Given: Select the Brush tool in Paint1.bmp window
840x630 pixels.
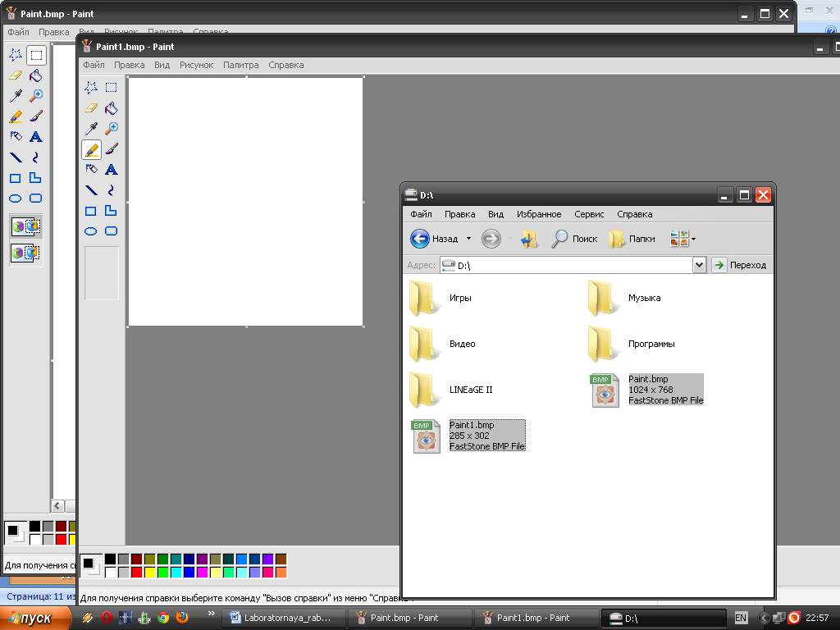Looking at the screenshot, I should 111,149.
